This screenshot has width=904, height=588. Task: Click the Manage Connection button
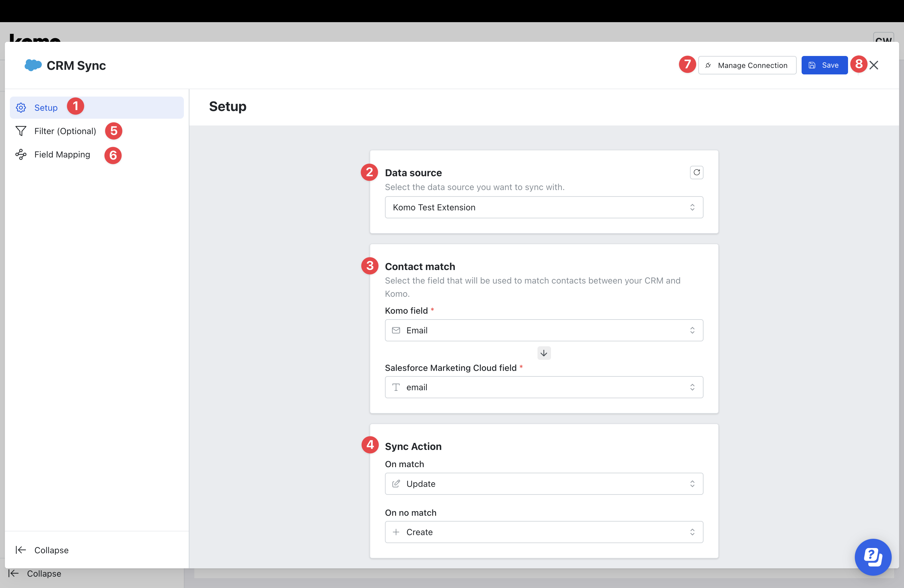pyautogui.click(x=747, y=65)
